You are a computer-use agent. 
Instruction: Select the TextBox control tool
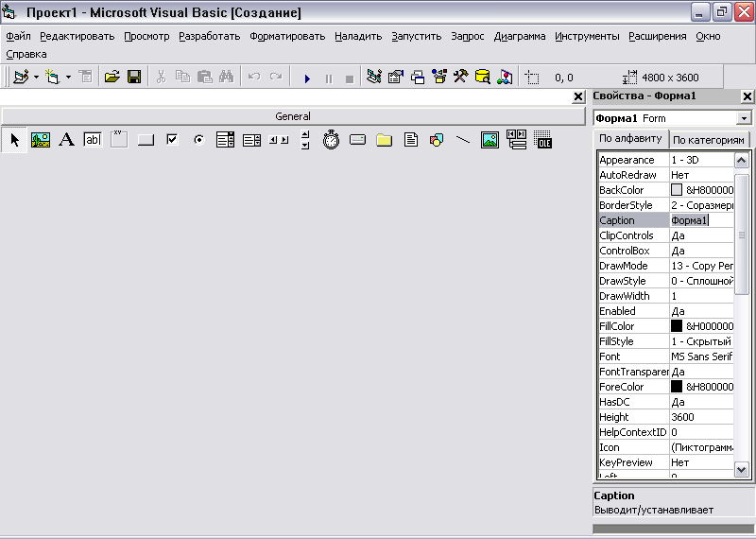(93, 140)
